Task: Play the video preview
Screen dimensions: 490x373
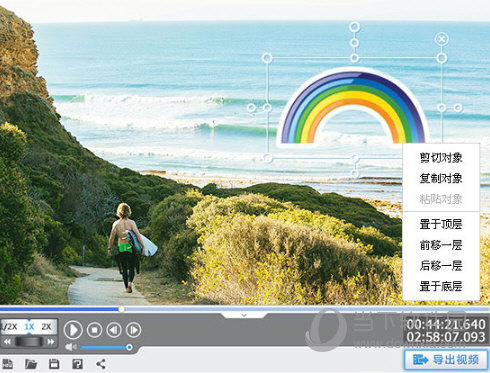Action: [73, 330]
